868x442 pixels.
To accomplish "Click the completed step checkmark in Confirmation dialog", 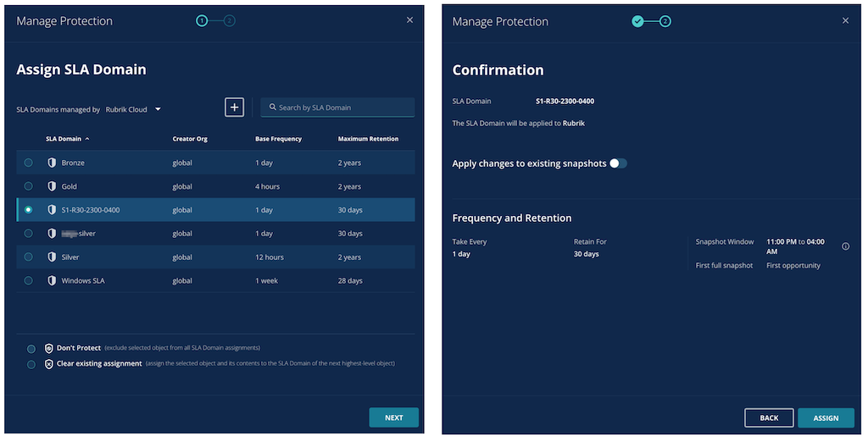I will (637, 21).
